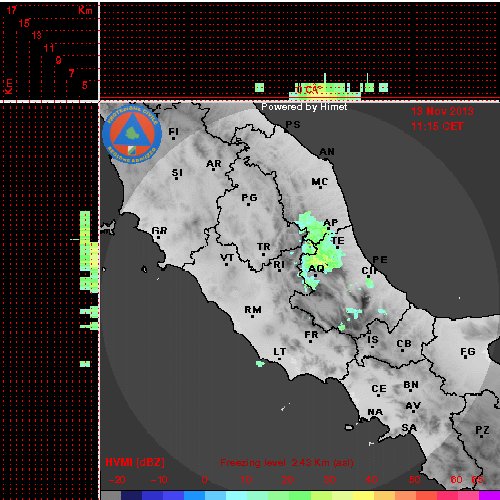Select the Rome RM city marker
This screenshot has width=500, height=500.
[253, 316]
